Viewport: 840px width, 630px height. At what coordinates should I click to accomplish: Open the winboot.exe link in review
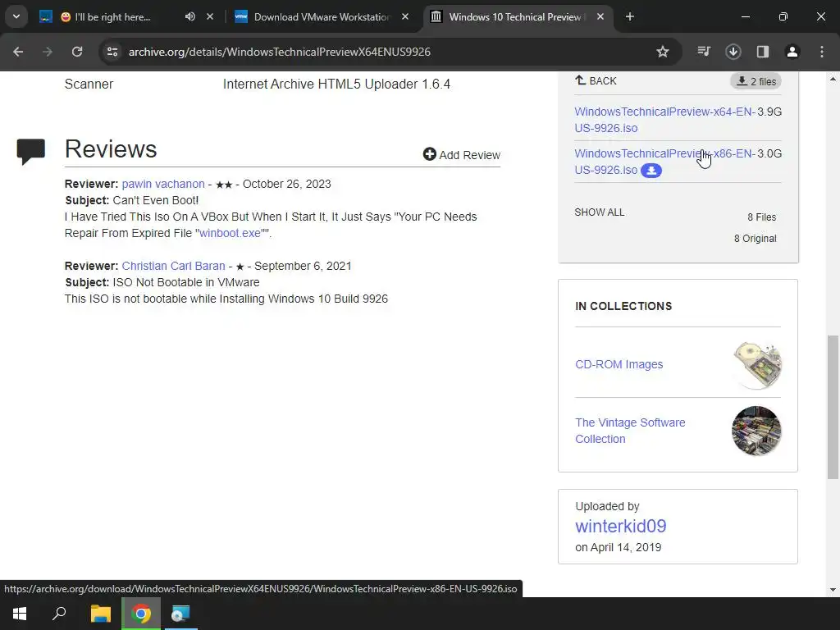click(x=230, y=233)
